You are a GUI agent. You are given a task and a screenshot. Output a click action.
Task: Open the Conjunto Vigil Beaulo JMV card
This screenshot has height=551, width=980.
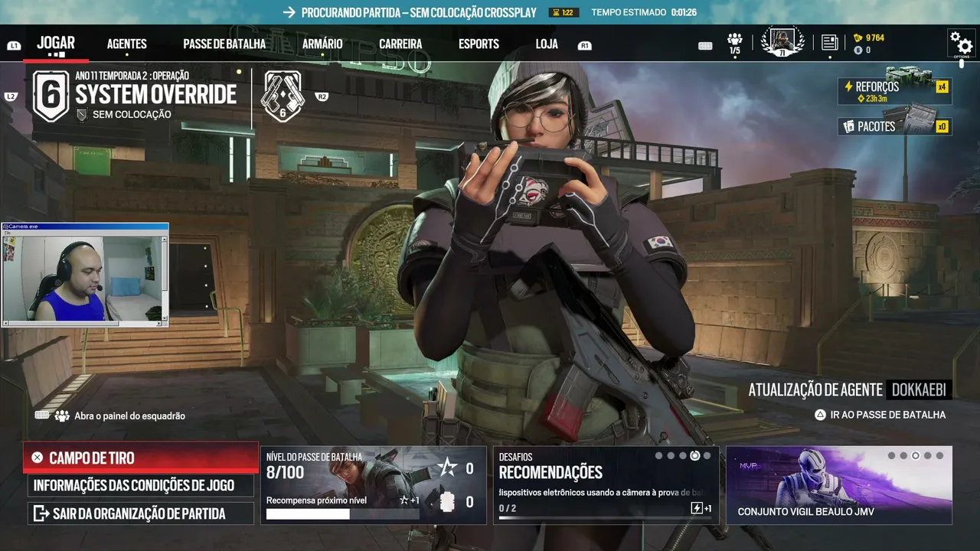[x=839, y=485]
